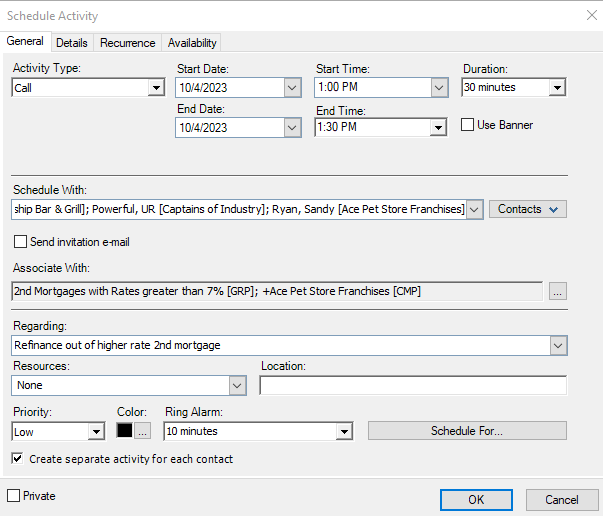Select the General tab
Viewport: 603px width, 516px height.
pos(25,41)
